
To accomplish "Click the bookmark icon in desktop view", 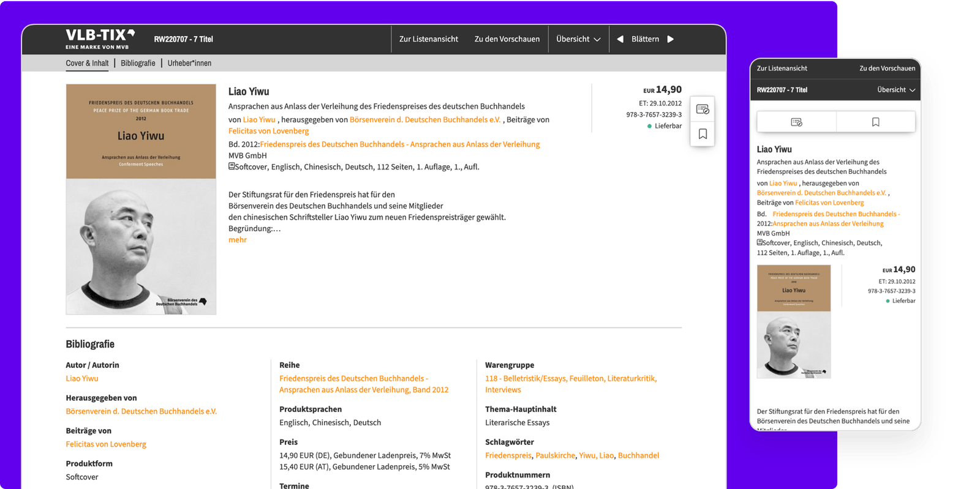I will point(703,134).
